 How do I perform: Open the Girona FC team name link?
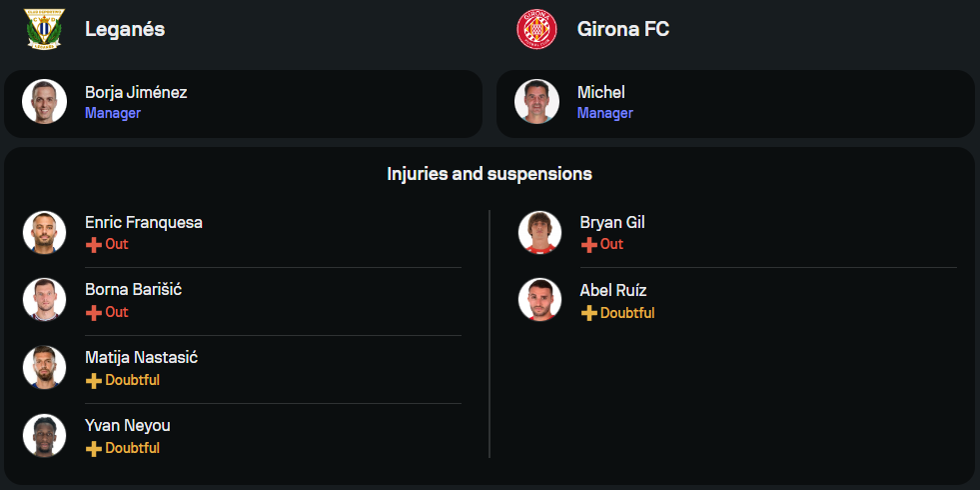pyautogui.click(x=623, y=30)
